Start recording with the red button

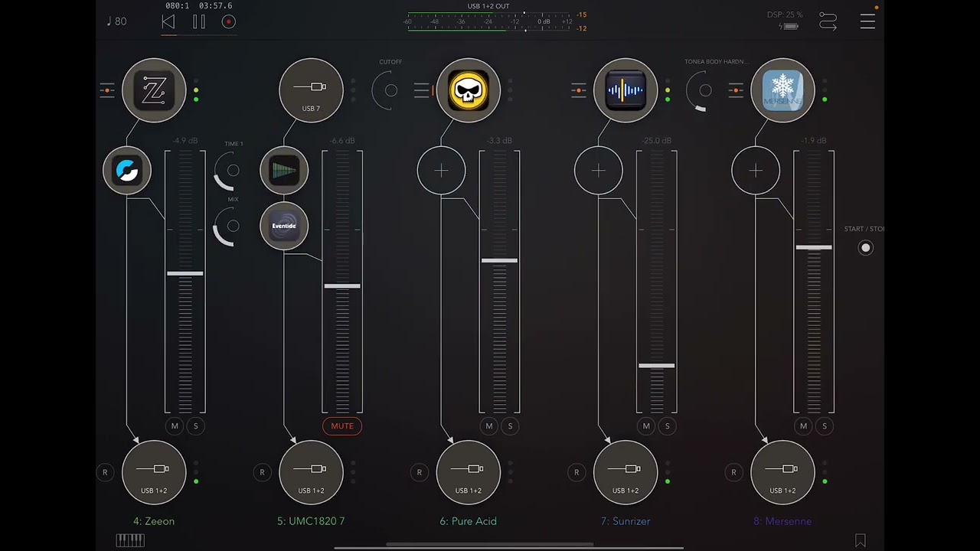(x=228, y=22)
